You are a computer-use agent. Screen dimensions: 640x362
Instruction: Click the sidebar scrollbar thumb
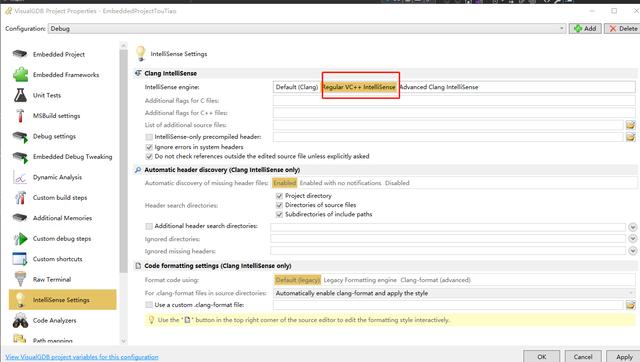coord(124,161)
